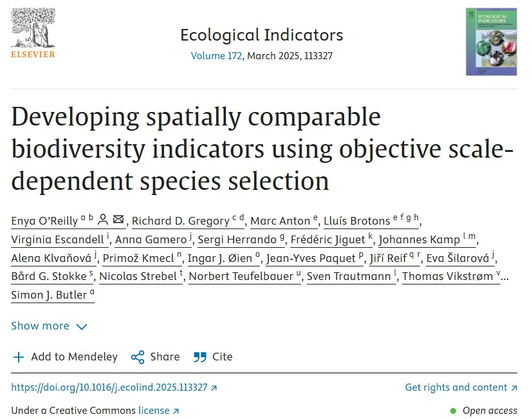Viewport: 532px width, 419px height.
Task: Click the DOI link external arrow icon
Action: [x=214, y=387]
